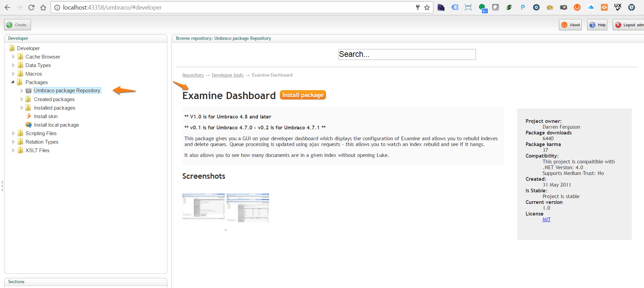The height and width of the screenshot is (288, 644).
Task: Open the second Examine Dashboard screenshot thumbnail
Action: coord(248,208)
